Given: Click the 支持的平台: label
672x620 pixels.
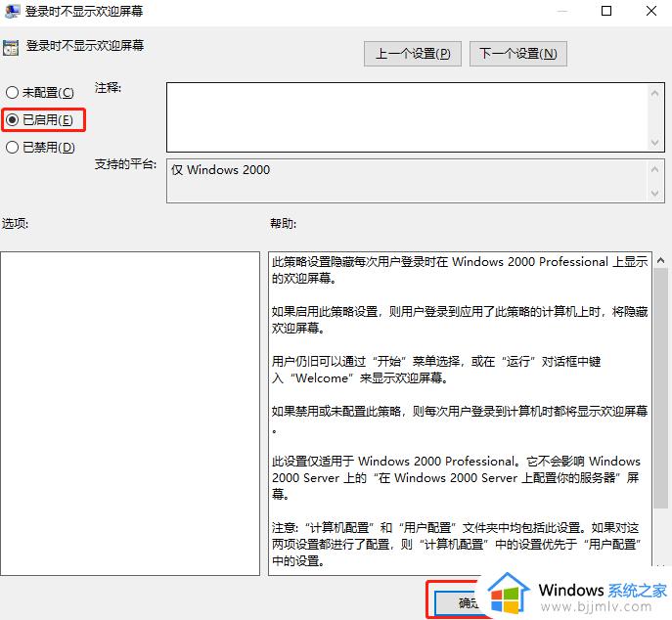Looking at the screenshot, I should (125, 163).
